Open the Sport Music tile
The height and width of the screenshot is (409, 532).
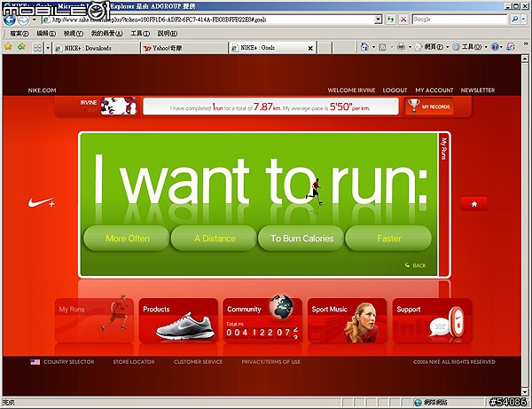point(347,320)
